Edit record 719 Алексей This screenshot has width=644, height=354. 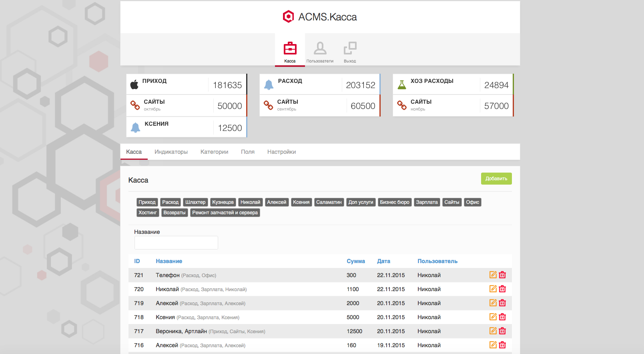[x=493, y=303]
